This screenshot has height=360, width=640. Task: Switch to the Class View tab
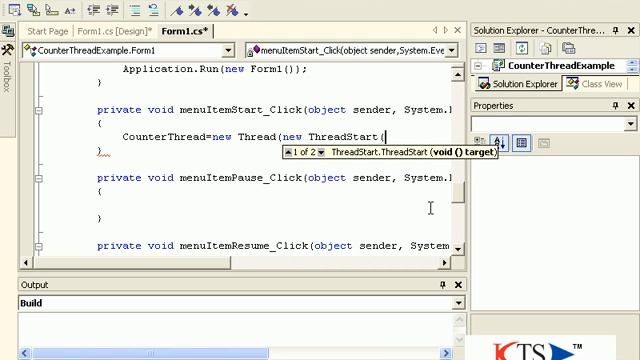[594, 84]
